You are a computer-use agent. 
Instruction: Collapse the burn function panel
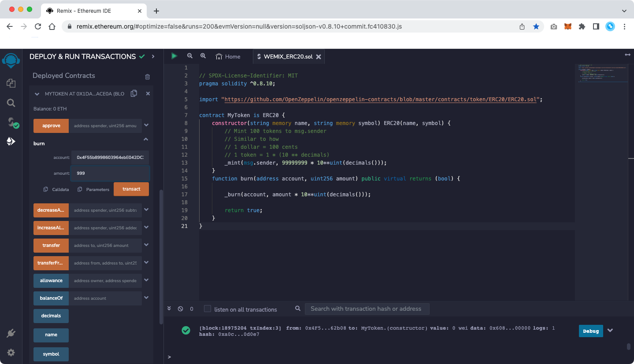click(146, 140)
